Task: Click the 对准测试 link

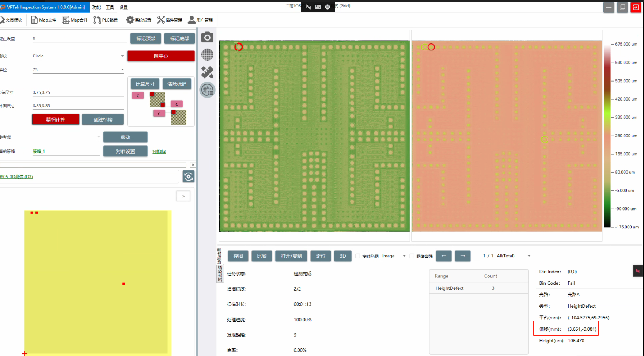Action: pyautogui.click(x=159, y=152)
